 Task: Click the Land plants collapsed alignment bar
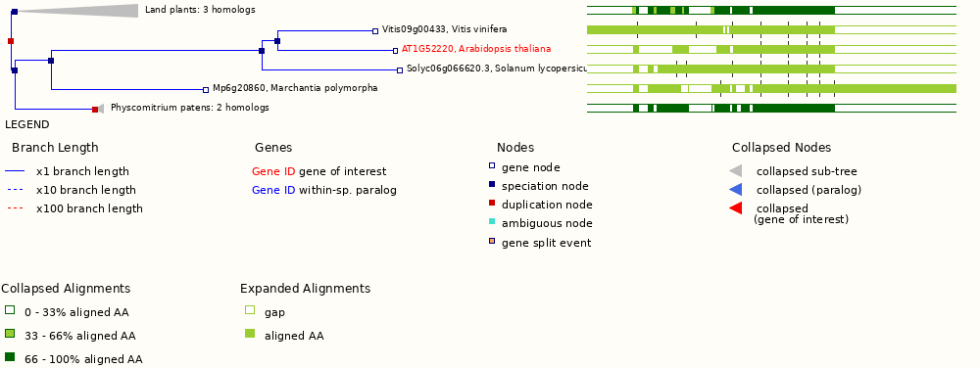(x=772, y=10)
